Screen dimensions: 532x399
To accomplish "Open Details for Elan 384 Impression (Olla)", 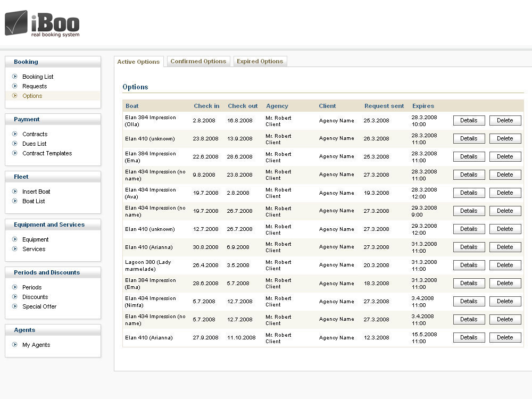I will click(x=469, y=120).
